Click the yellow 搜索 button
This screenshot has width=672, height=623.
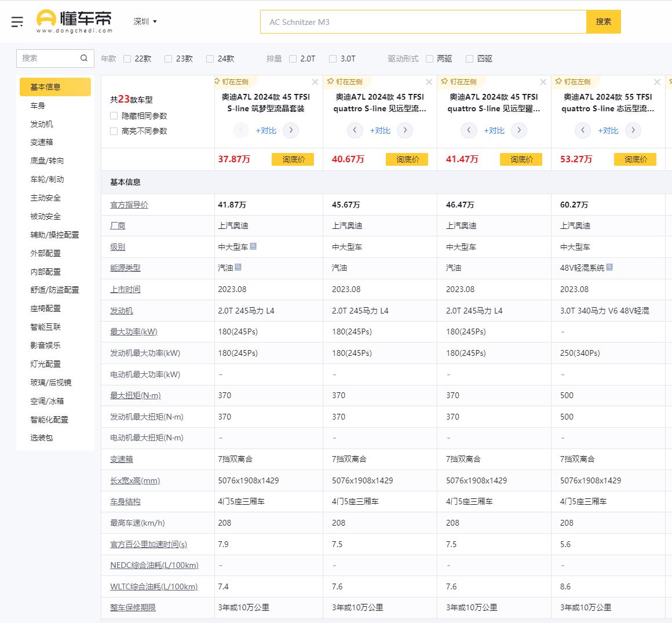[604, 21]
